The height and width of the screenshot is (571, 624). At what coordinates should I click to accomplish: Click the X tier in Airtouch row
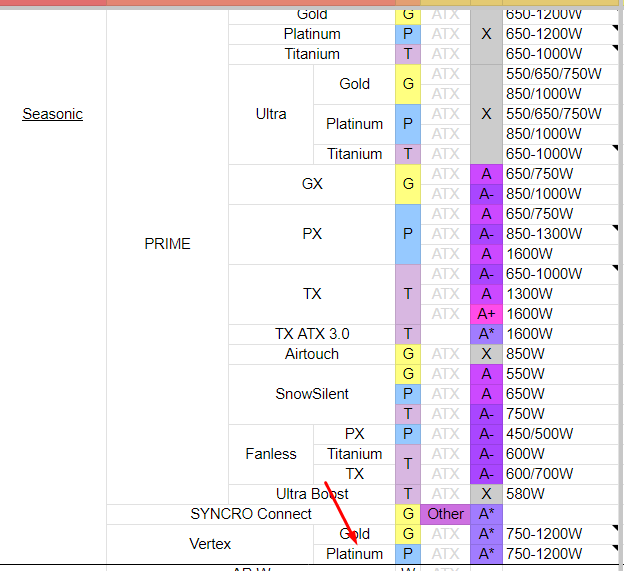click(x=486, y=354)
